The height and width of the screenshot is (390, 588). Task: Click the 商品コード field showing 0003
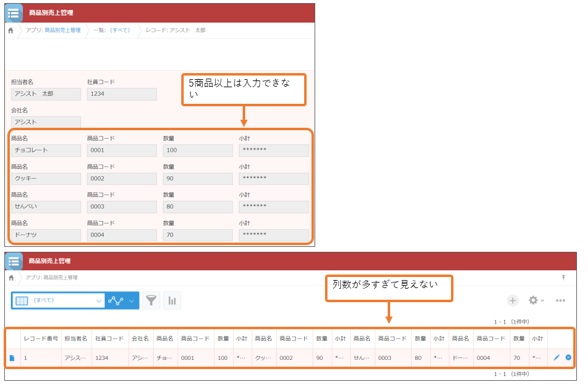(122, 207)
